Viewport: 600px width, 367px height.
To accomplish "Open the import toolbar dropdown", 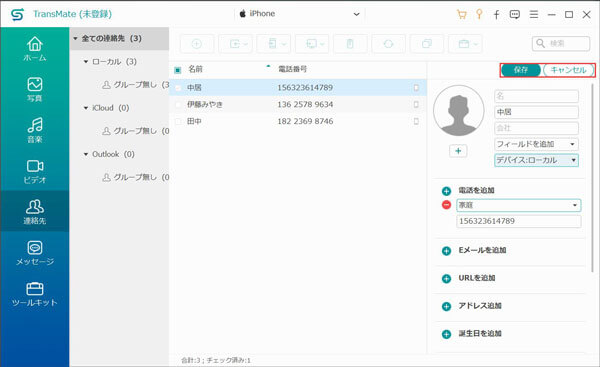I will (x=235, y=44).
